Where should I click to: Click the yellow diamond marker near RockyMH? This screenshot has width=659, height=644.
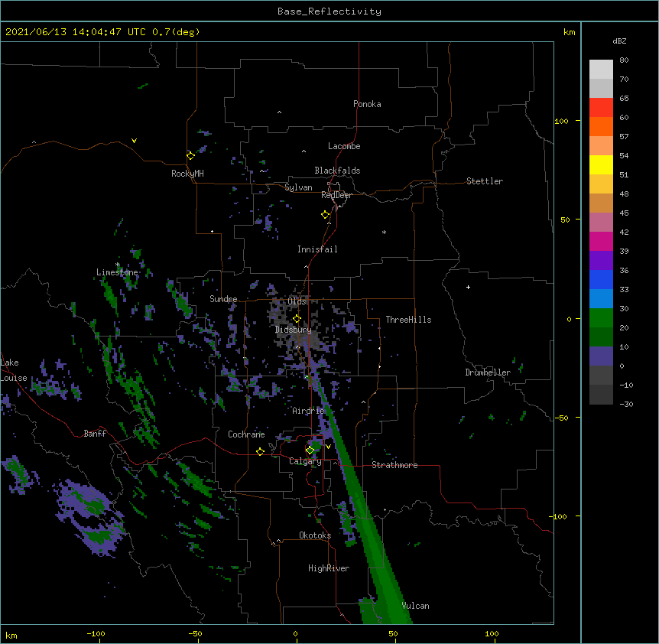pos(190,155)
